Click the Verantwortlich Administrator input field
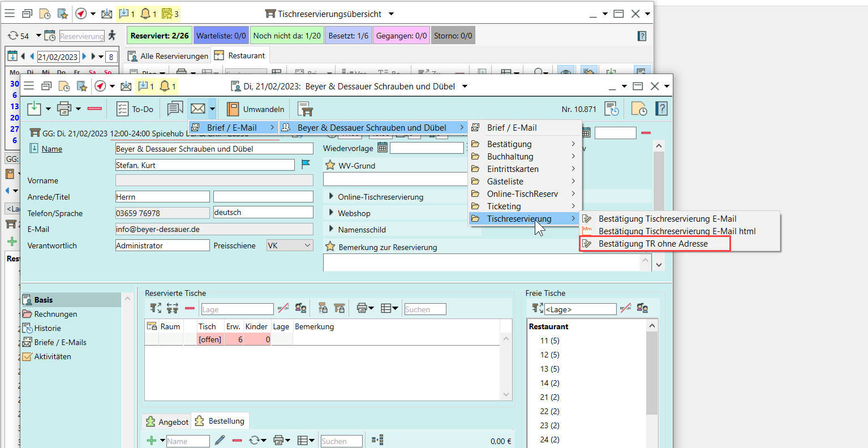Viewport: 868px width, 448px height. [162, 245]
